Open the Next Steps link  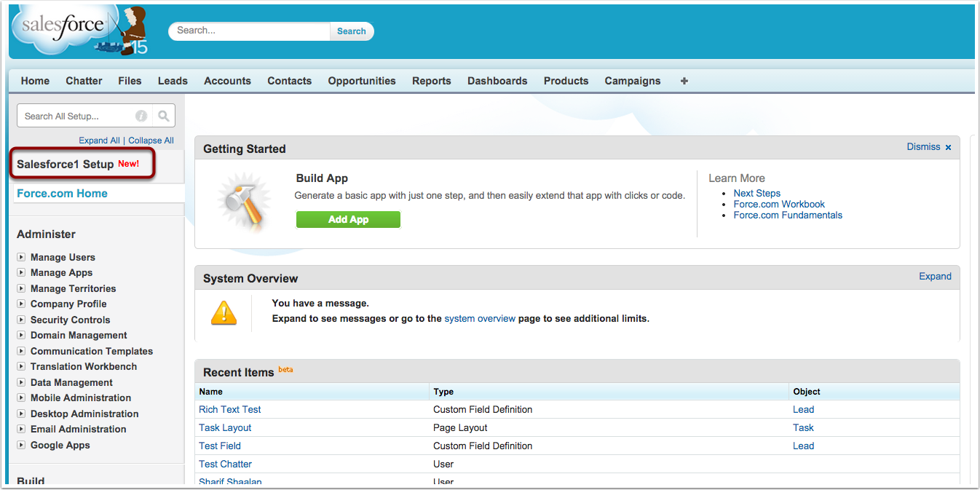[756, 193]
